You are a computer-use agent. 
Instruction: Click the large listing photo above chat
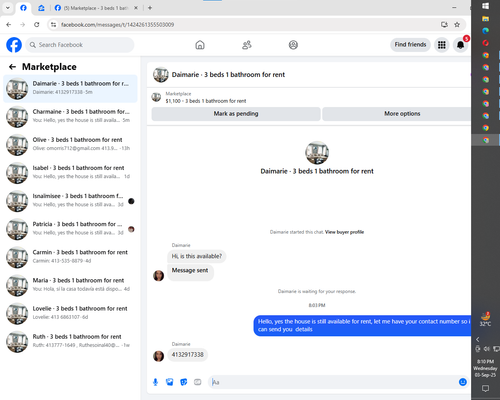tap(317, 153)
